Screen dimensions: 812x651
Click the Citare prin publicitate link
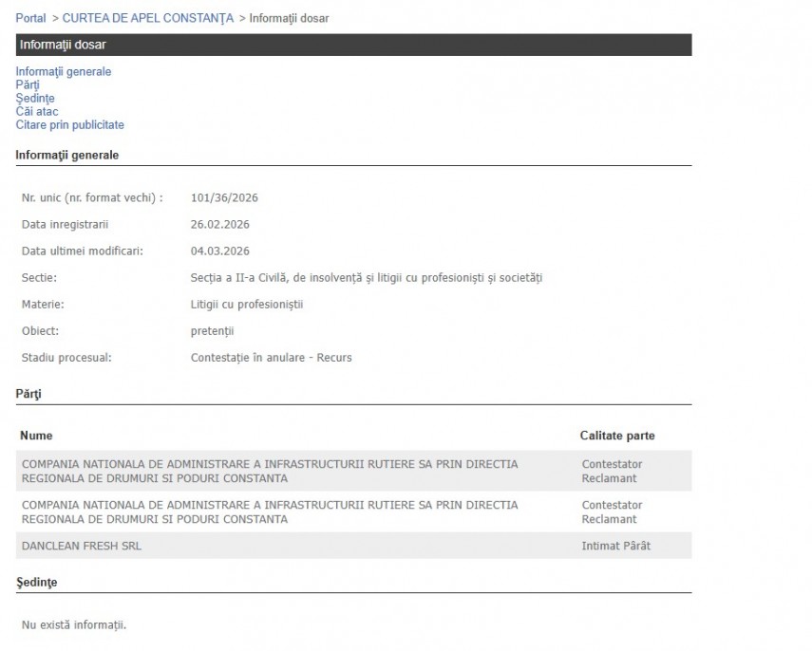[69, 124]
